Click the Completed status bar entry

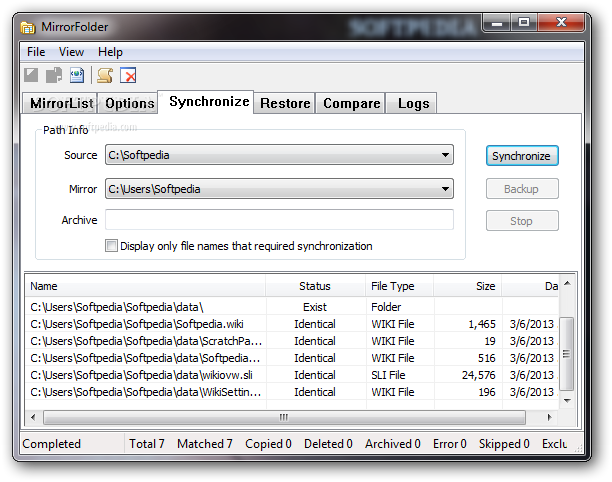pyautogui.click(x=52, y=444)
